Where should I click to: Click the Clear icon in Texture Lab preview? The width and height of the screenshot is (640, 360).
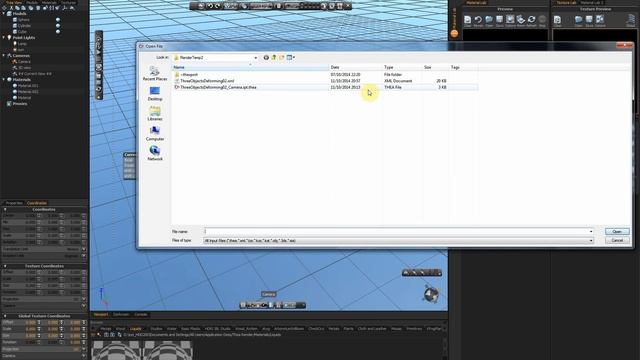tap(557, 20)
